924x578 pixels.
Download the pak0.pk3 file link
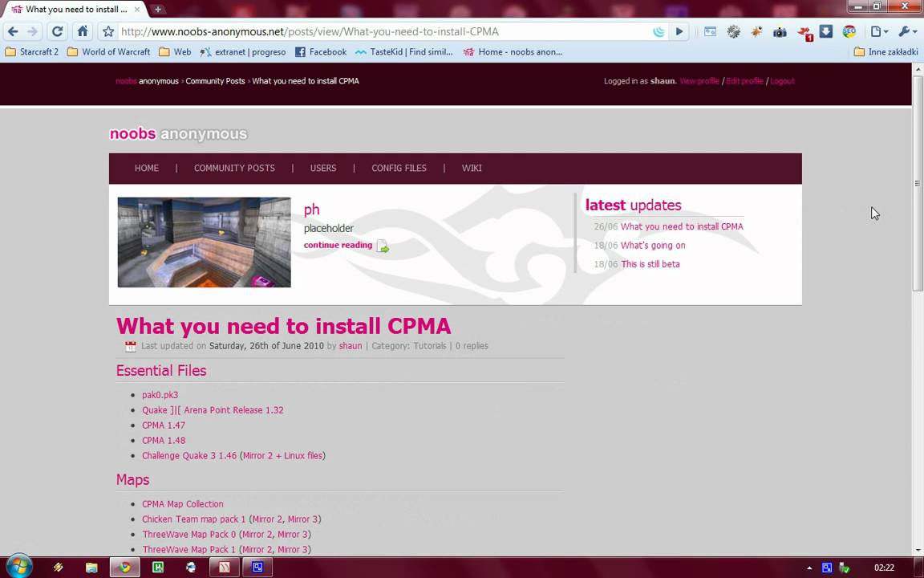(x=160, y=395)
